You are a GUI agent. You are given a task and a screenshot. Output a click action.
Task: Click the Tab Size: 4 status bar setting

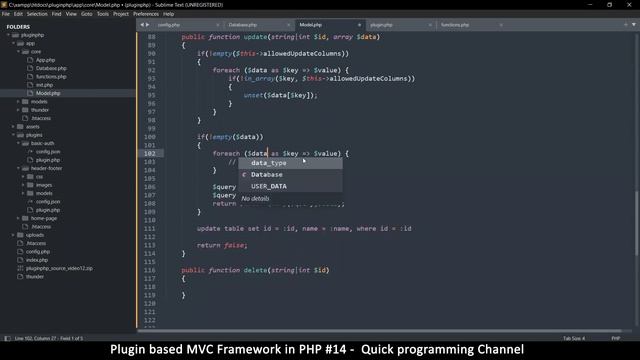[x=574, y=338]
